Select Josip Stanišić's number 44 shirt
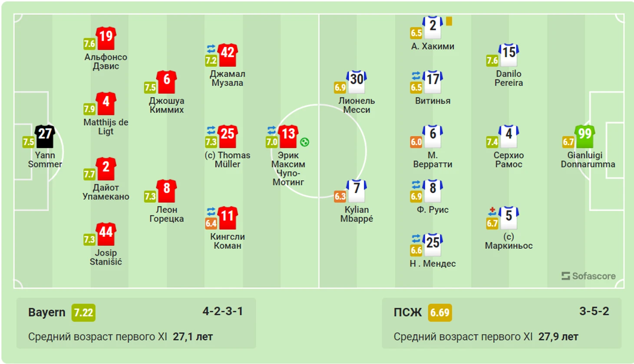 click(106, 234)
